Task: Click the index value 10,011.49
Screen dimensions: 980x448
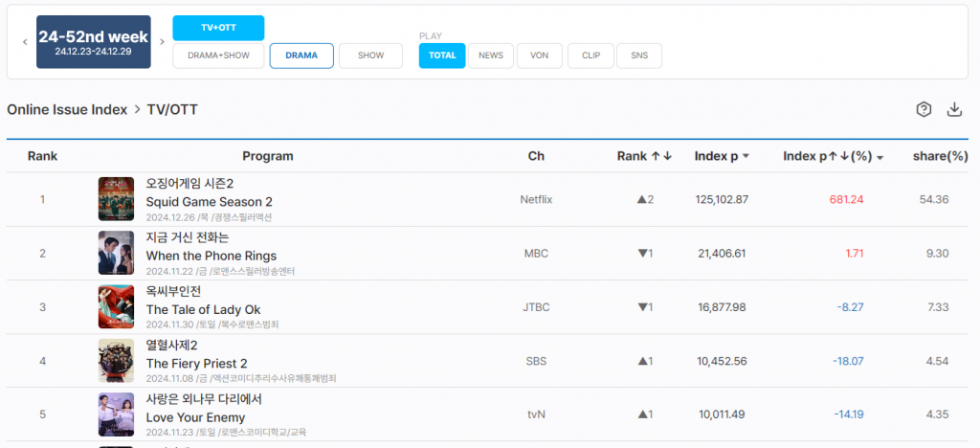Action: (722, 414)
